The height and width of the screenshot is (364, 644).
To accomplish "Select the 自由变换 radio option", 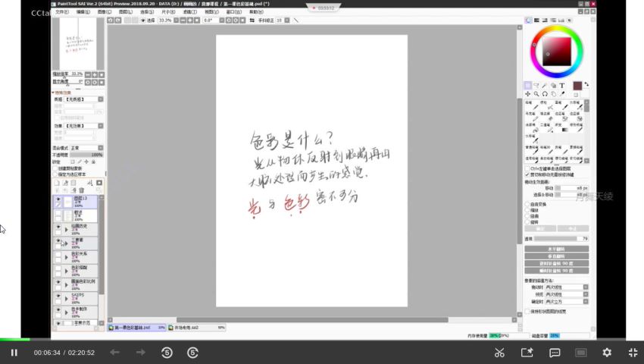I will pyautogui.click(x=528, y=204).
